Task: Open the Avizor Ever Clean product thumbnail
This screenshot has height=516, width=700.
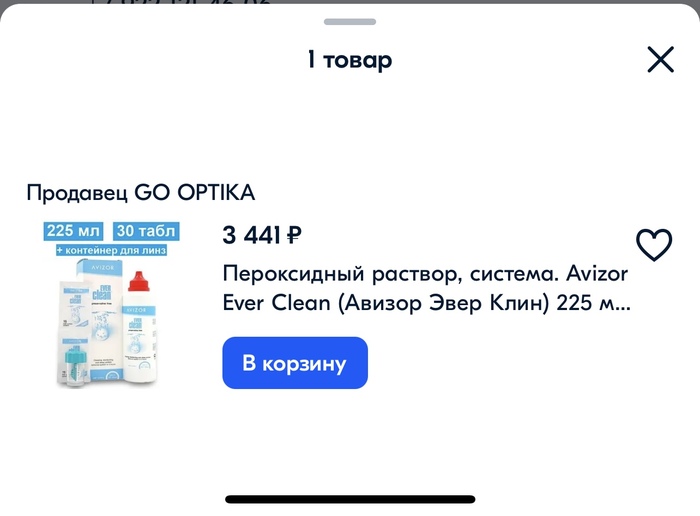Action: (x=112, y=304)
